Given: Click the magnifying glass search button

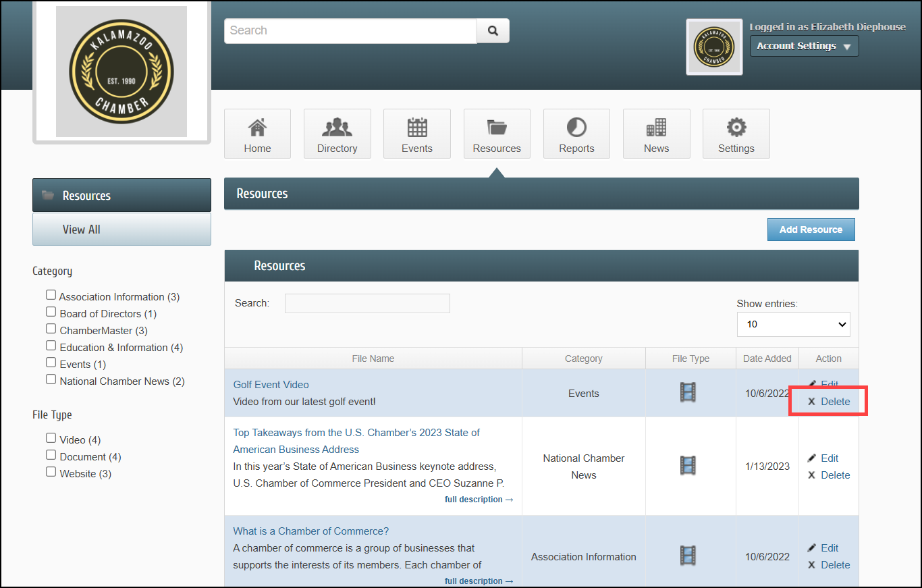Looking at the screenshot, I should [493, 30].
